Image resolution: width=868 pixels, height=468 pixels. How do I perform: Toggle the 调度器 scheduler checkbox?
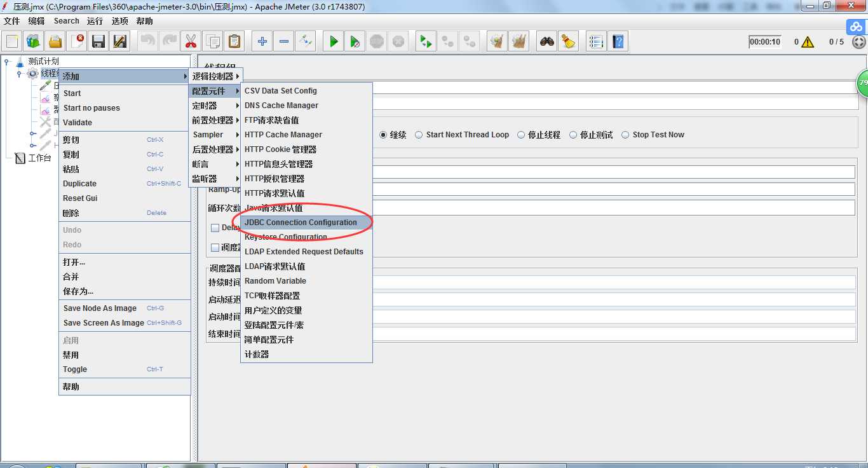215,247
